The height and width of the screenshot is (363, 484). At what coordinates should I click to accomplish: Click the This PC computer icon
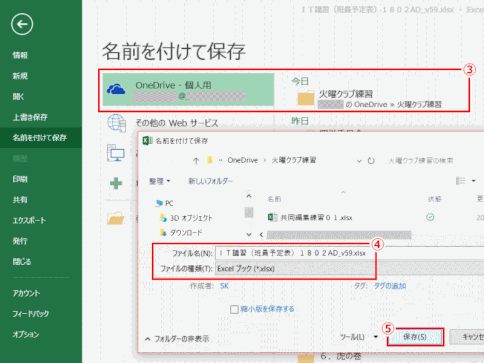click(x=116, y=153)
